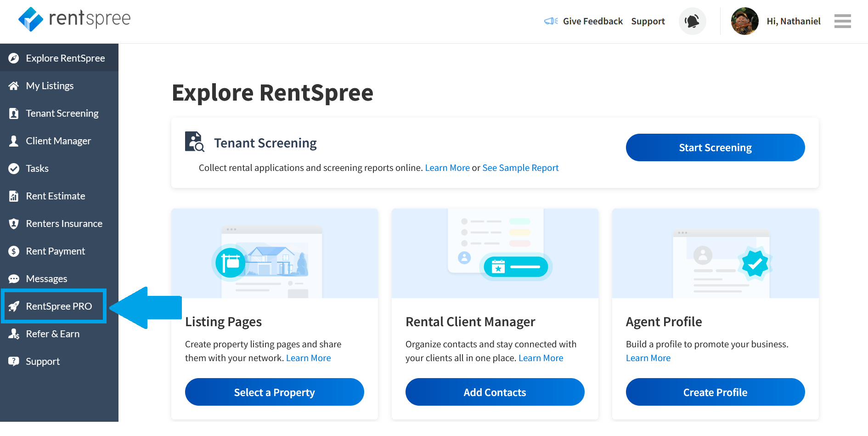
Task: Select Explore RentSpree in sidebar
Action: (66, 58)
